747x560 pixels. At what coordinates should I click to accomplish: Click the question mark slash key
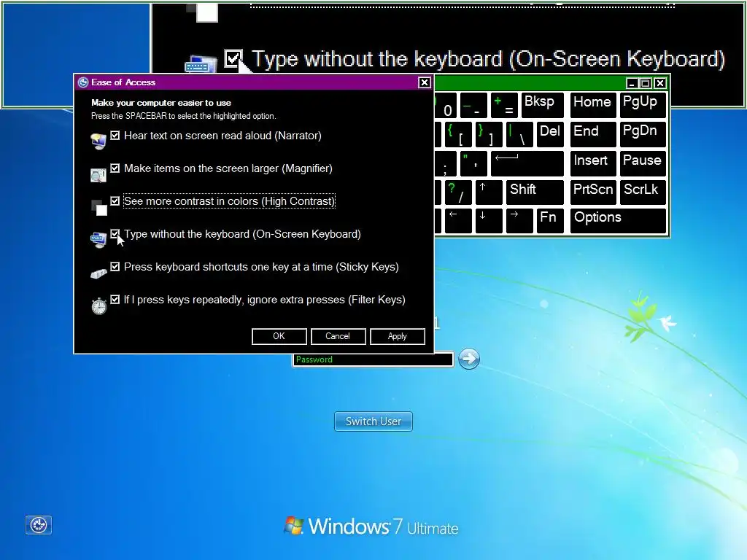(x=458, y=192)
